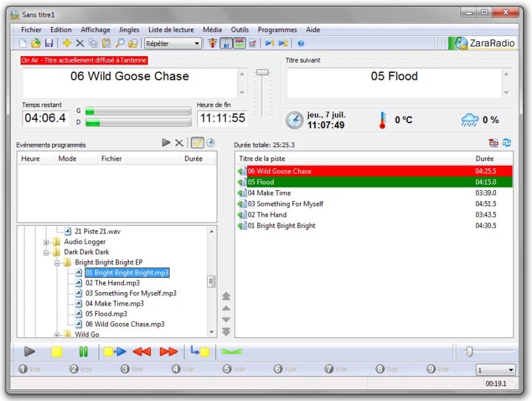Open the weather forecast toolbar icon

coord(239,43)
